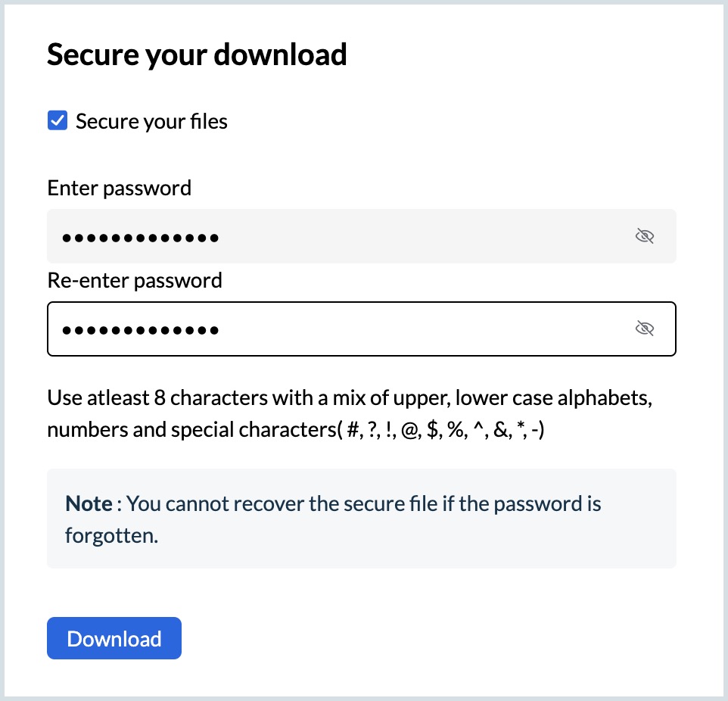Click the 'Enter password' field label
Viewport: 728px width, 701px height.
coord(119,188)
